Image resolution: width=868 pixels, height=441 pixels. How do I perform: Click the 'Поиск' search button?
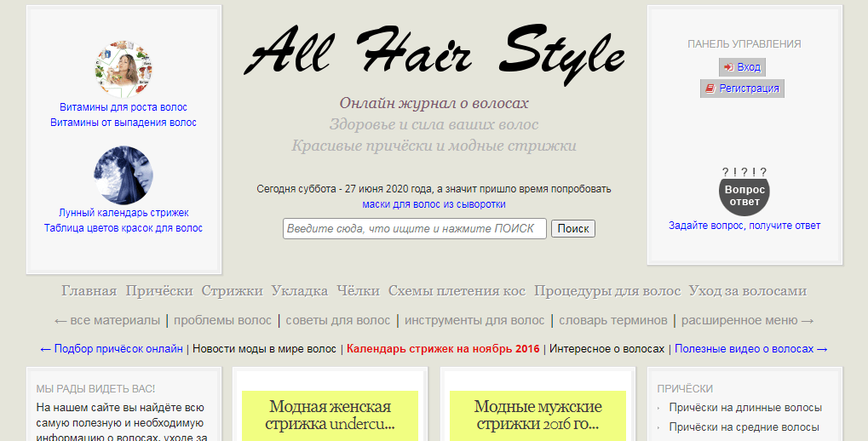pyautogui.click(x=573, y=229)
